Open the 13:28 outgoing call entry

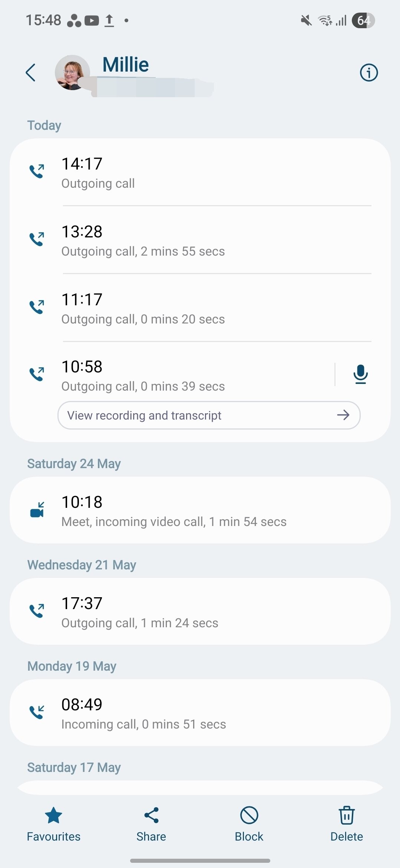coord(200,240)
